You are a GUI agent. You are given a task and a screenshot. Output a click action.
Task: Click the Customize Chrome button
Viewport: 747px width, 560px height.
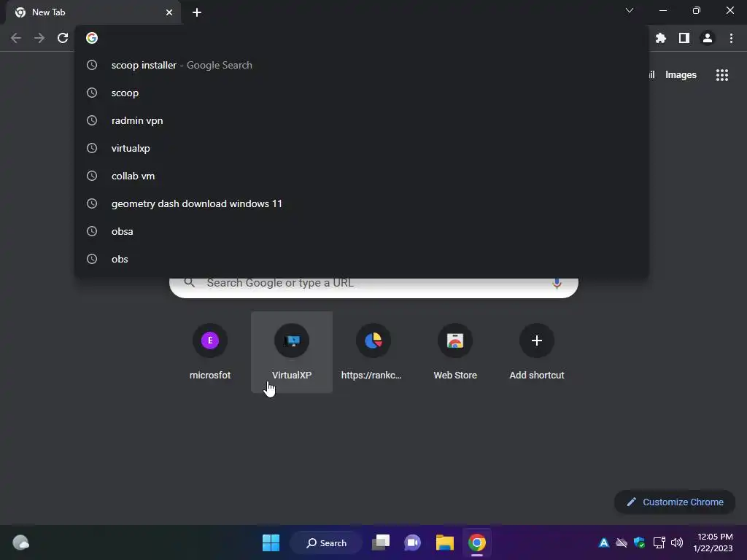coord(675,502)
